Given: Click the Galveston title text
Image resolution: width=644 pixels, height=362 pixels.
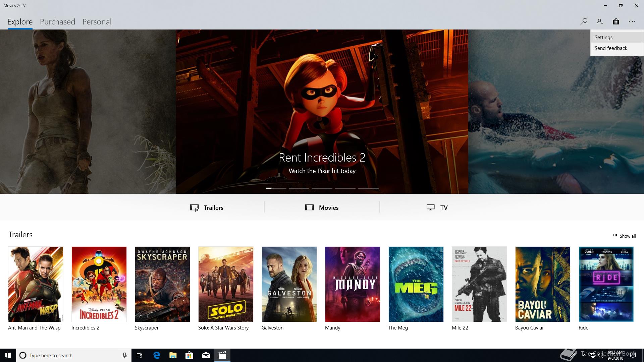Looking at the screenshot, I should click(x=272, y=328).
